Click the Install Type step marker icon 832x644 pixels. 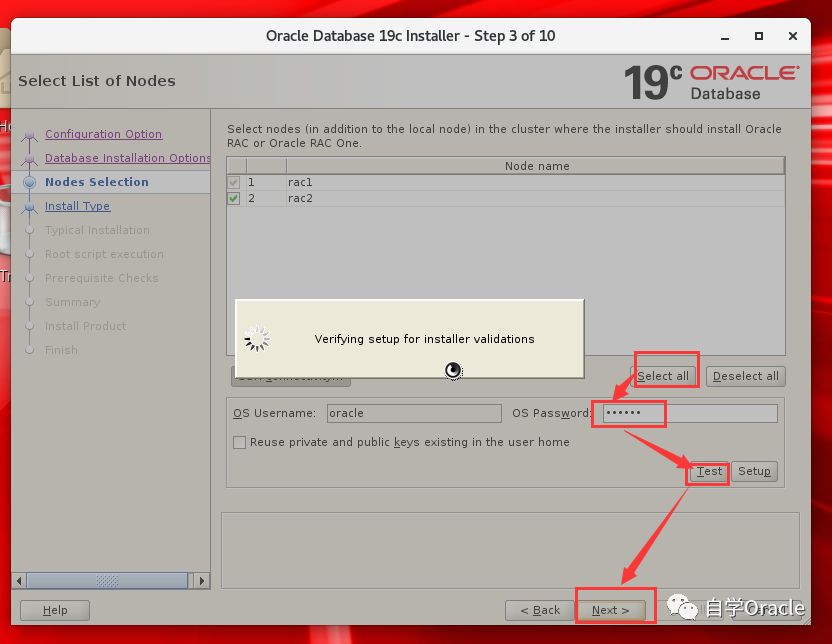(x=30, y=207)
